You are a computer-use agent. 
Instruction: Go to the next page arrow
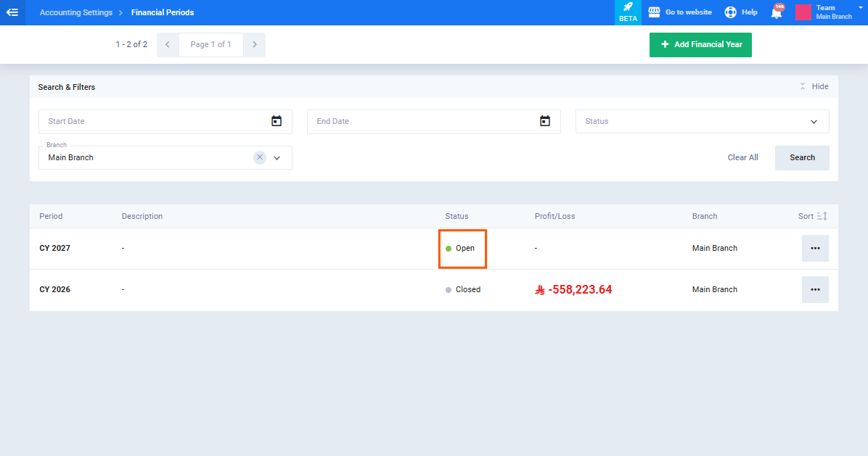tap(255, 44)
